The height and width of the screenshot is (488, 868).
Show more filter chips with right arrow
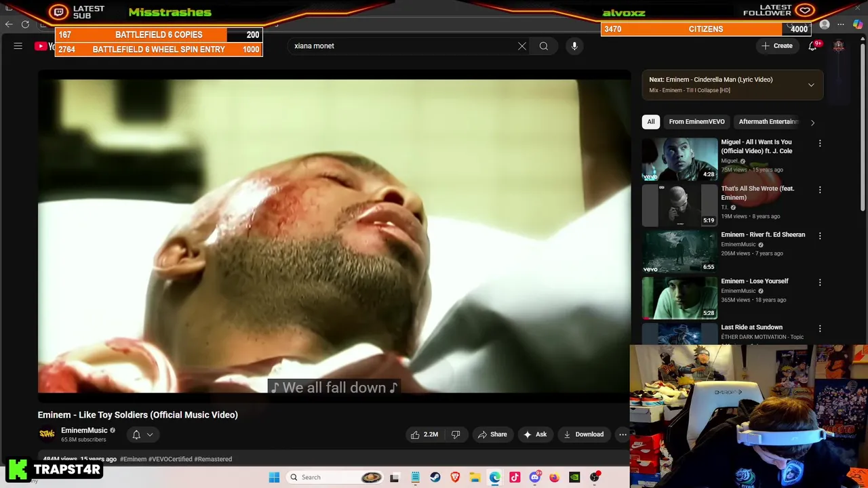tap(812, 122)
